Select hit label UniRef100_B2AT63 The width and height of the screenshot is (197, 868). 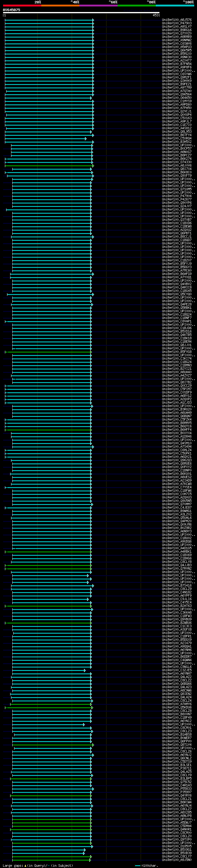177,606
